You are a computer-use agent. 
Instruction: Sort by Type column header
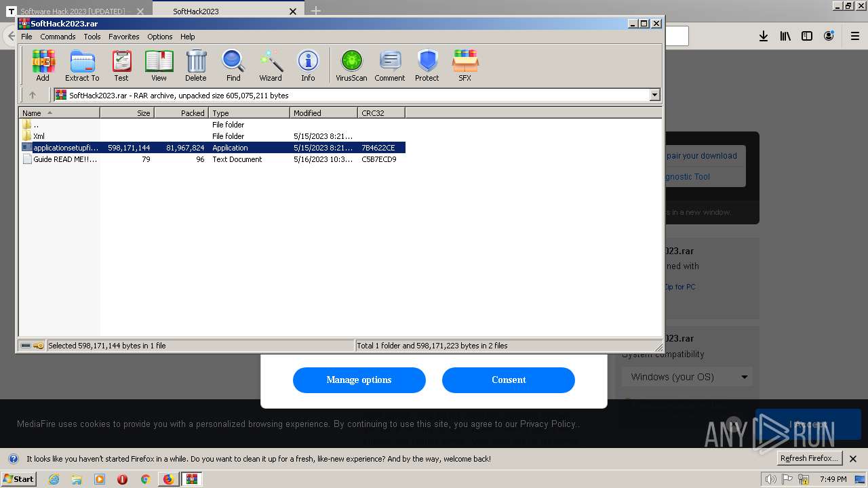click(250, 113)
